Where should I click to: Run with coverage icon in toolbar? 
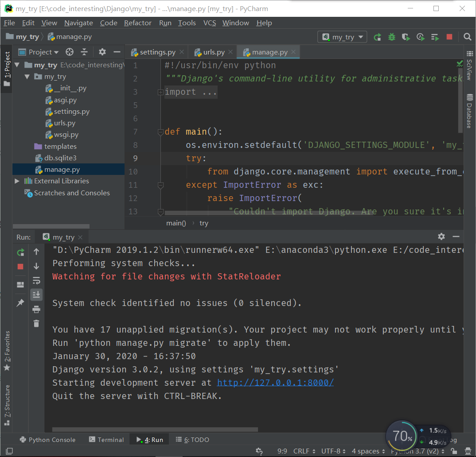tap(406, 37)
